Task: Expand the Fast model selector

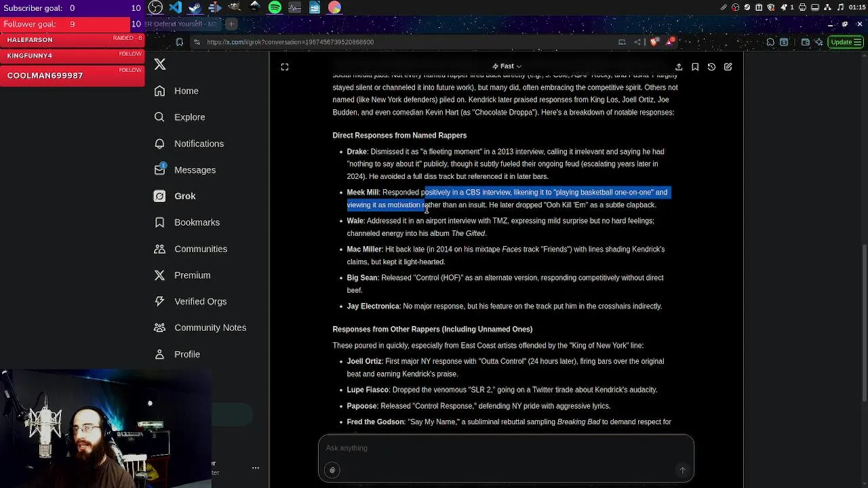Action: [x=507, y=66]
